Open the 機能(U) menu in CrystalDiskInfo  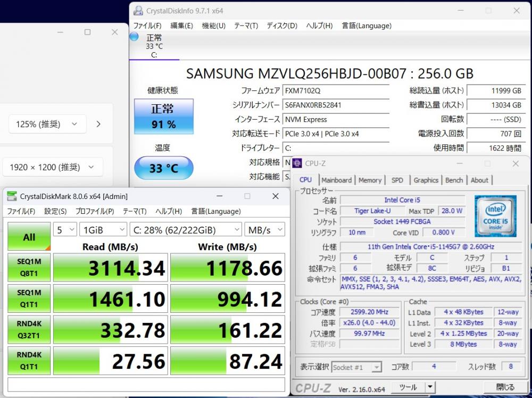(x=213, y=26)
